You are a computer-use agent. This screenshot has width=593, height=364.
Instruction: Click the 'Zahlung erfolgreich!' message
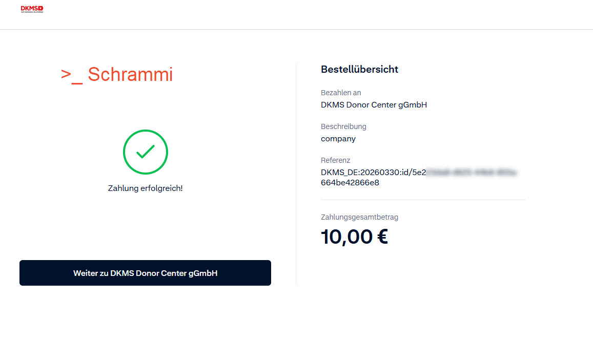145,188
